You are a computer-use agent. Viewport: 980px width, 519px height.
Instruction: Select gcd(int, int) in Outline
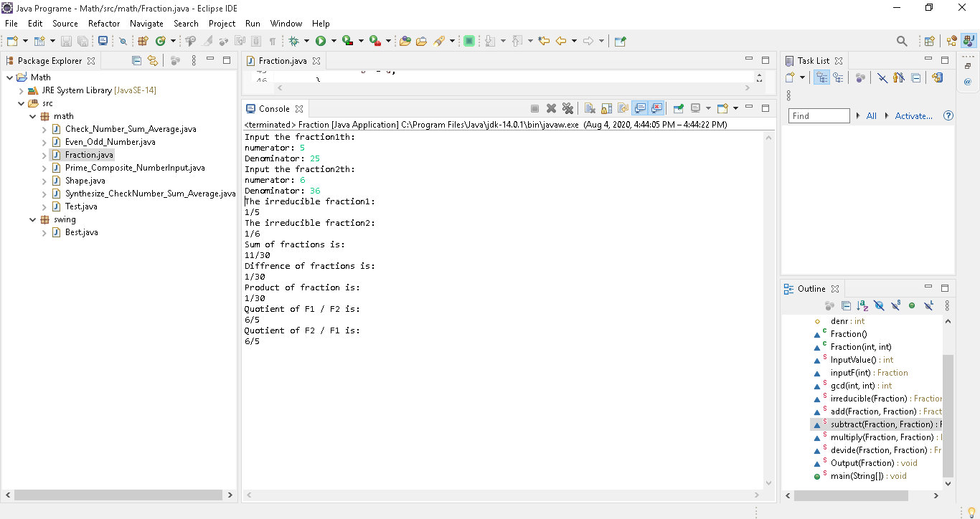coord(861,386)
